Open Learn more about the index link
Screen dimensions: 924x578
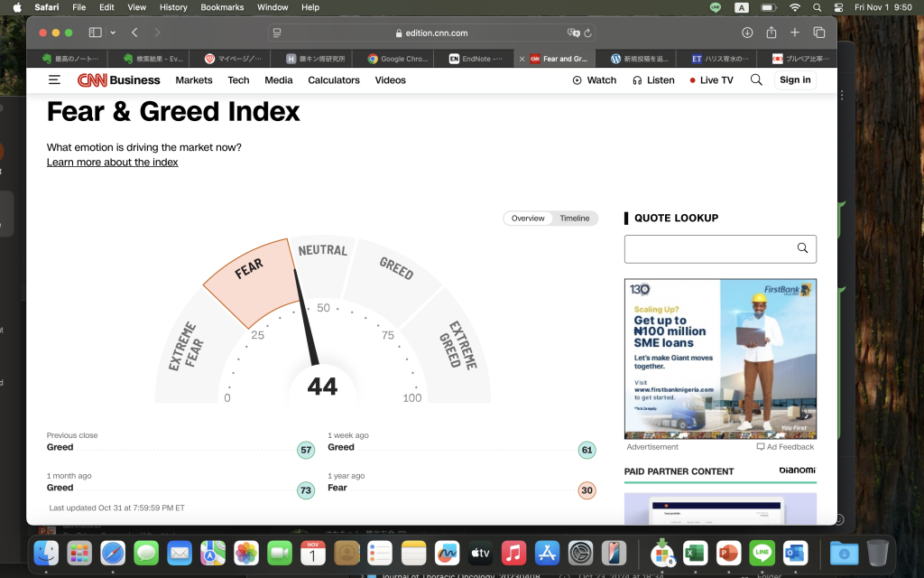112,163
